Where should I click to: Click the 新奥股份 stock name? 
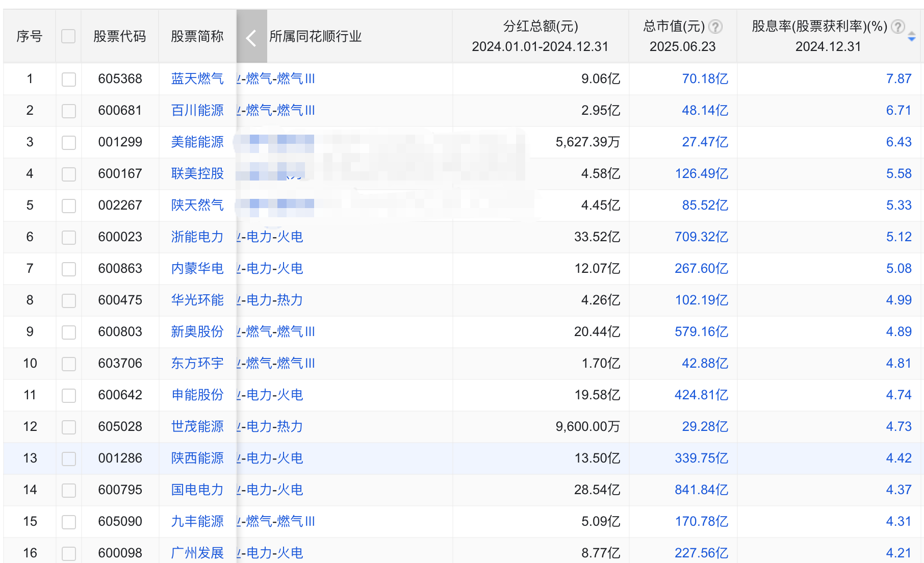197,331
